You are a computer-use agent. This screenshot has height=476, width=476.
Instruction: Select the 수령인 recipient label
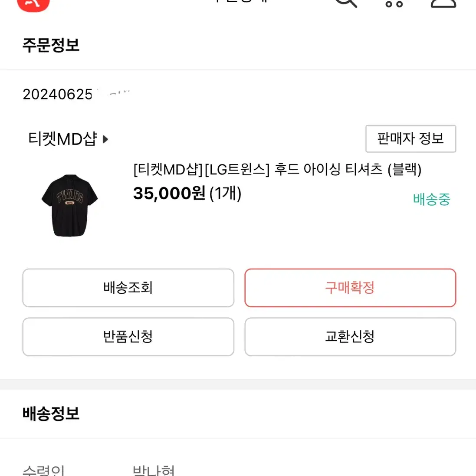coord(44,470)
